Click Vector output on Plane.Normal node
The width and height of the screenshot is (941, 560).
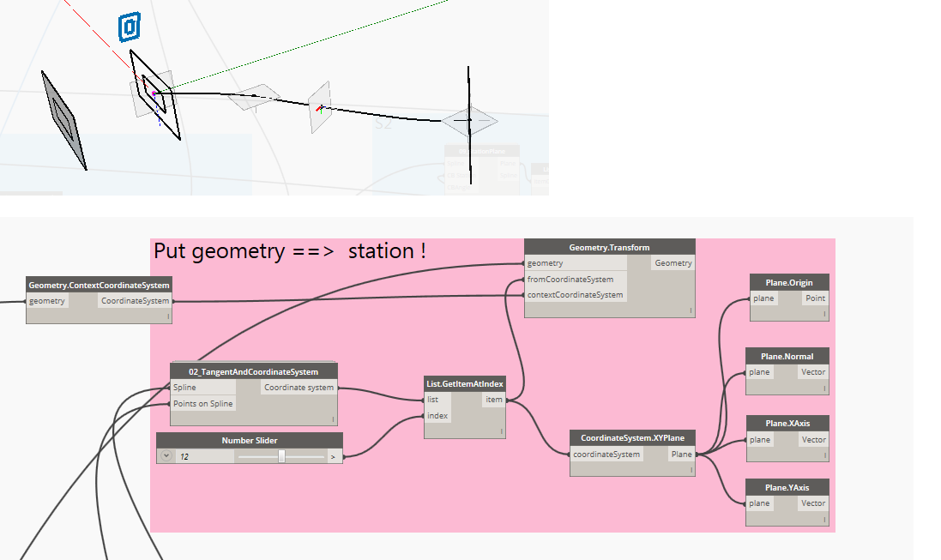pos(813,372)
